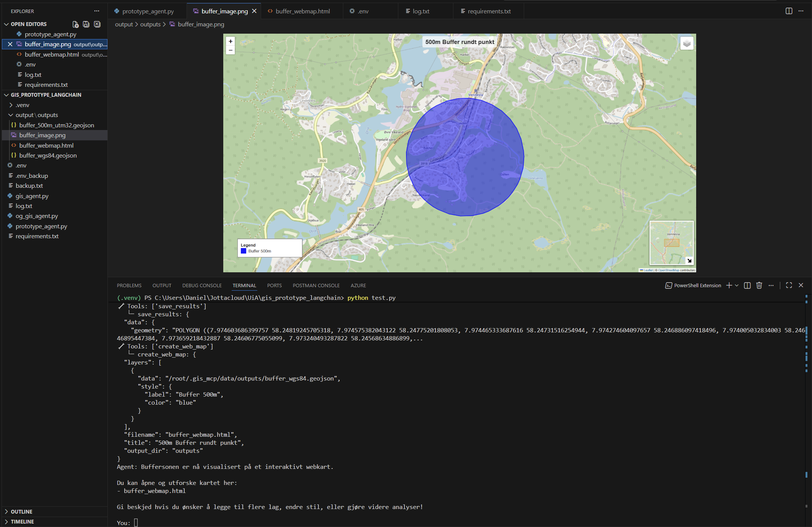Open the terminal launch profile dropdown
Screen dimensions: 812x527
click(737, 285)
